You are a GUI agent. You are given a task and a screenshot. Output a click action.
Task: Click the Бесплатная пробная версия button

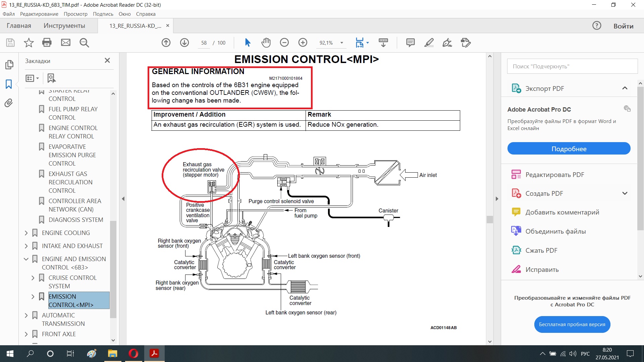point(572,324)
